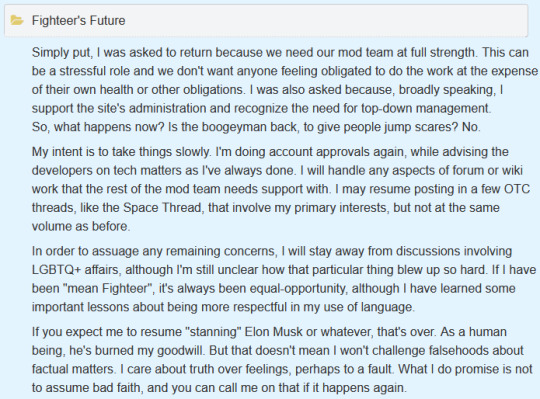Click the paragraph starting "In order to assuage"
The image size is (540, 399).
284,279
